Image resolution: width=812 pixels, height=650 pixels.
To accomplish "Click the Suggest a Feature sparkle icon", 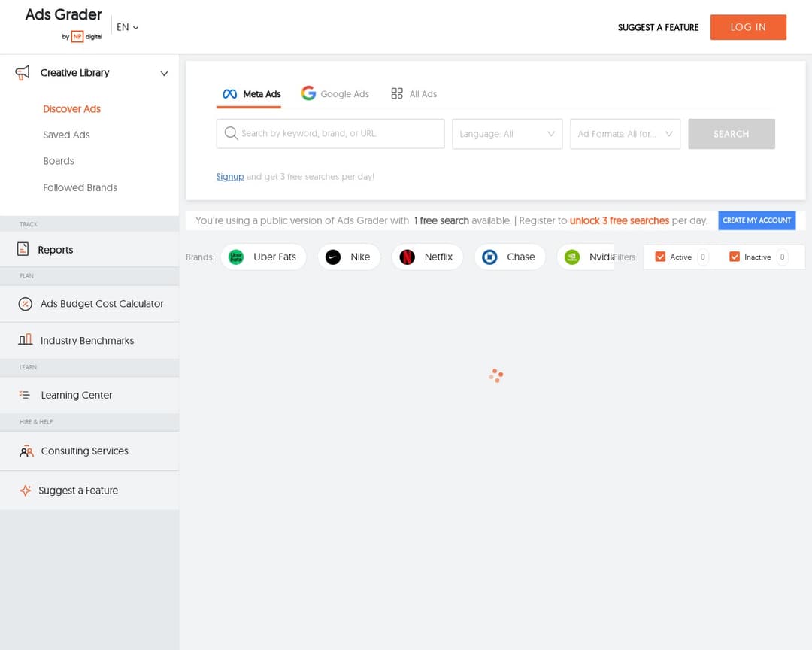I will tap(25, 491).
